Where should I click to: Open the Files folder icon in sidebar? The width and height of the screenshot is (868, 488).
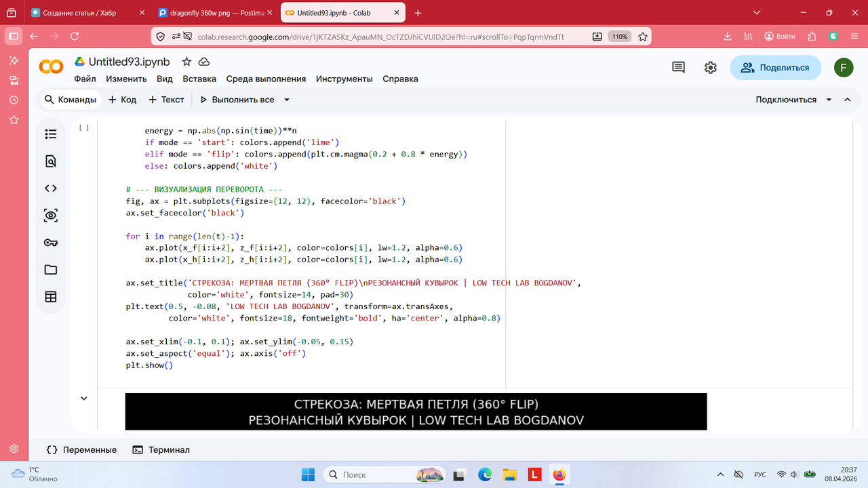tap(51, 270)
